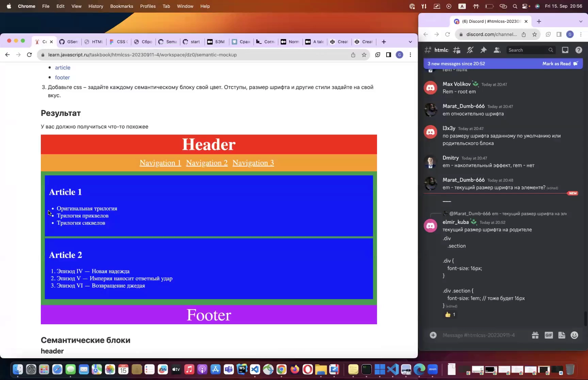Toggle side panel in learn.javascript.ru window
The height and width of the screenshot is (380, 588).
point(389,55)
